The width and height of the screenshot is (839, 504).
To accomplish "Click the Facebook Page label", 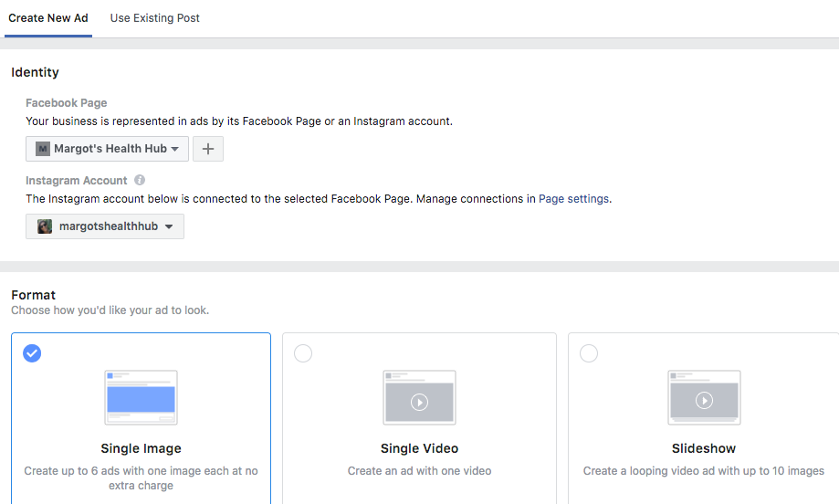I will [x=67, y=103].
